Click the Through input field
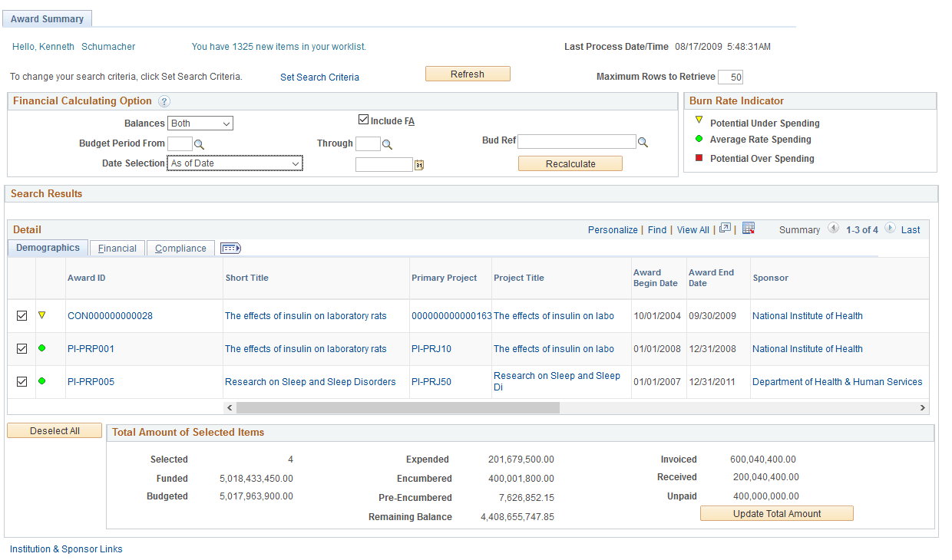 click(x=368, y=143)
